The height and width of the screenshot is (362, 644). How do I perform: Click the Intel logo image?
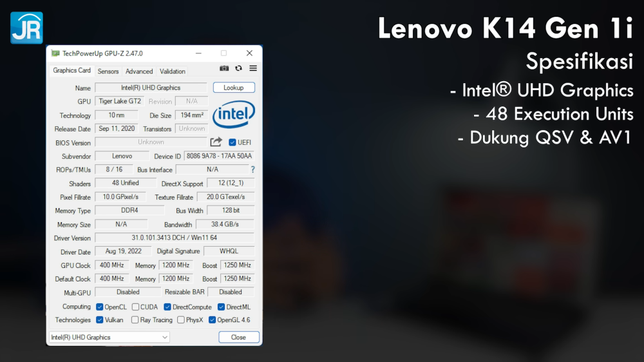point(234,114)
